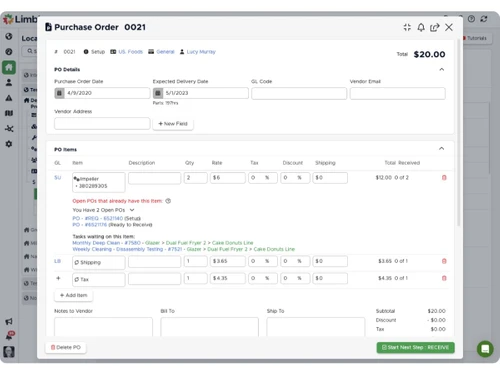Click the SU GL code link
Viewport: 500px width, 375px height.
pyautogui.click(x=58, y=178)
